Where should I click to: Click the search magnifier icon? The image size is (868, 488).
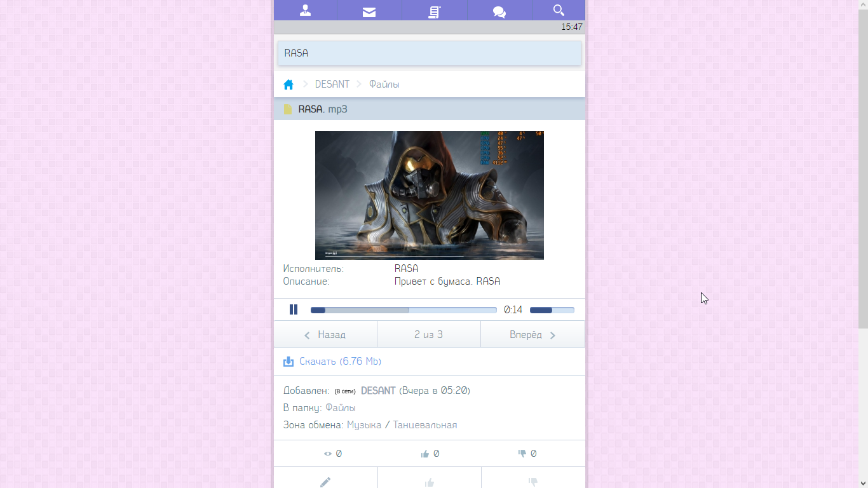(x=559, y=10)
